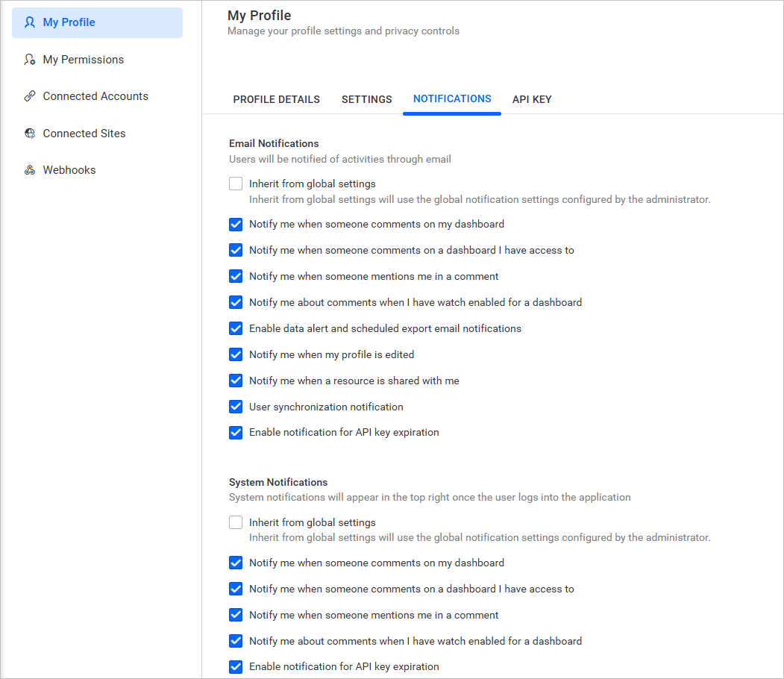Image resolution: width=784 pixels, height=679 pixels.
Task: Uncheck notify me when my profile is edited
Action: [x=236, y=354]
